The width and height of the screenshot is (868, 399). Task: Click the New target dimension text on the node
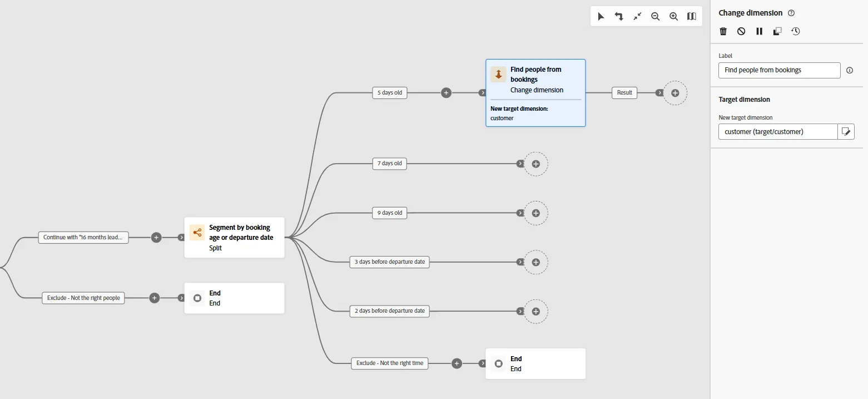click(519, 109)
